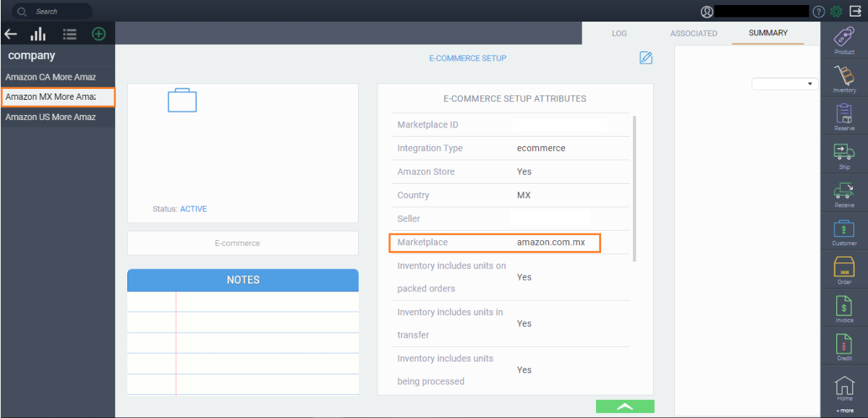Click Inventory includes units on packed orders
Screen dimensions: 868x418
(451, 277)
